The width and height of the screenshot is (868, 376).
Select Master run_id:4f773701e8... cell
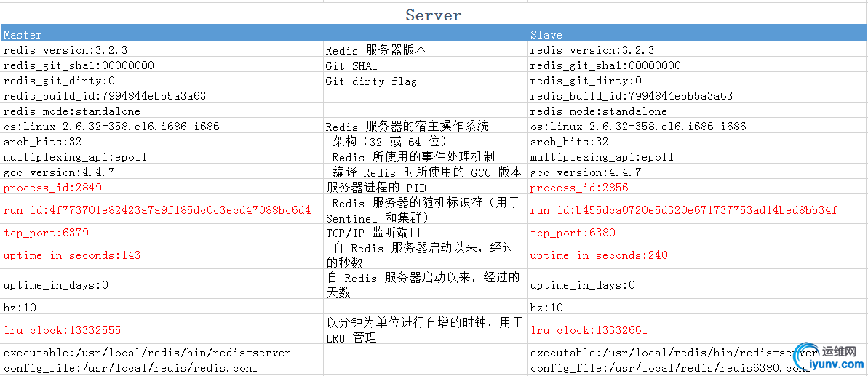point(162,209)
